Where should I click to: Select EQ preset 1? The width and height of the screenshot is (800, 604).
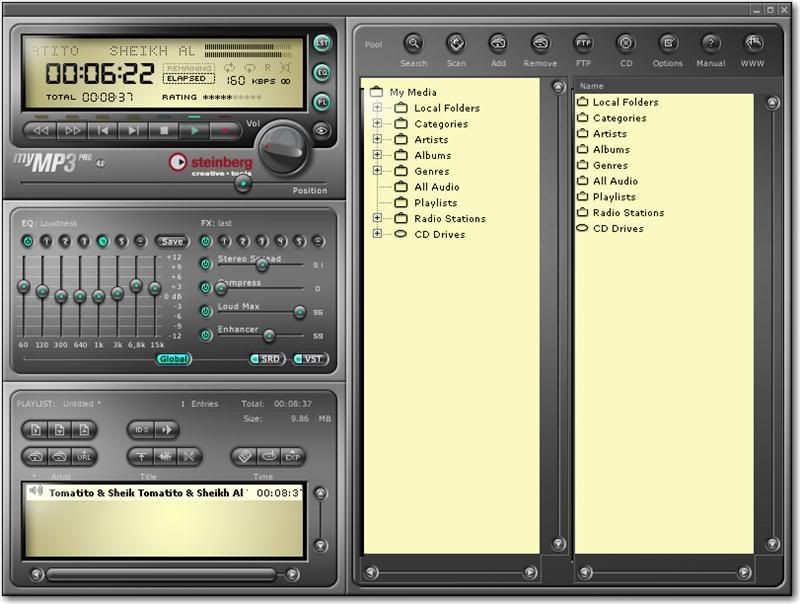click(46, 241)
